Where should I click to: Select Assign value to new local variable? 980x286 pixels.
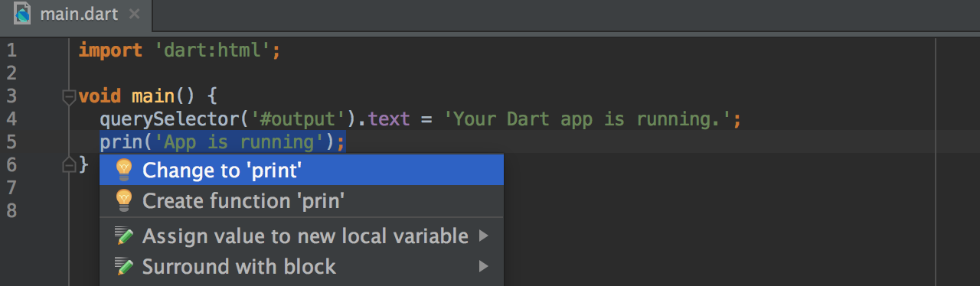302,236
